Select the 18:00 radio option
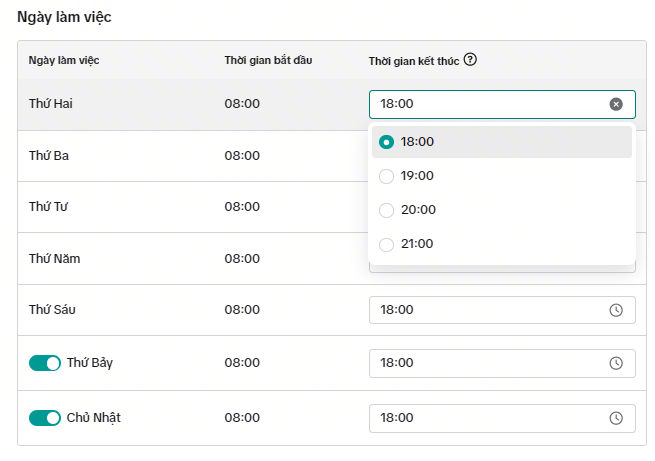The width and height of the screenshot is (655, 461). tap(387, 142)
